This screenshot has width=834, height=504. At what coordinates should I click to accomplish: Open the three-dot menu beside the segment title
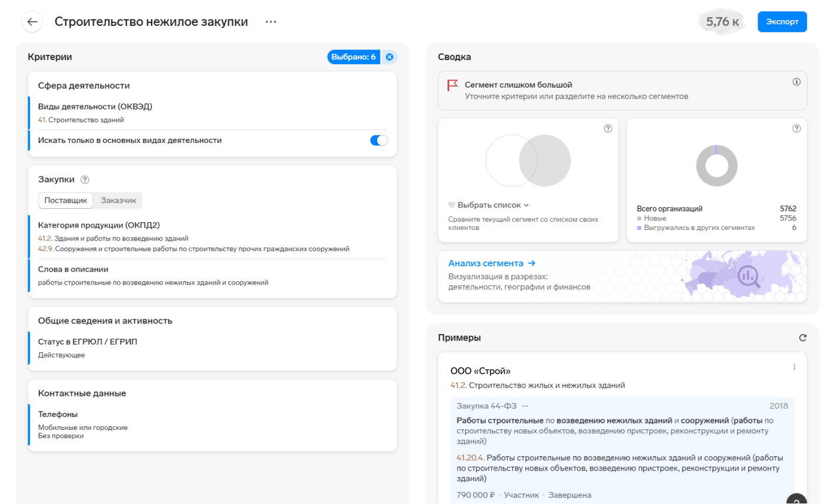271,22
